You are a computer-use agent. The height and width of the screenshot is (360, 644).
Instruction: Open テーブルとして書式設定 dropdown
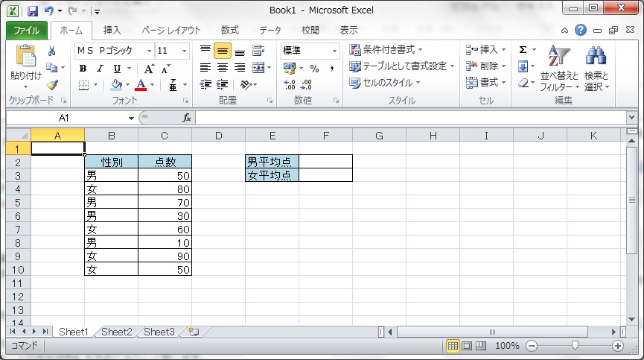(x=402, y=66)
